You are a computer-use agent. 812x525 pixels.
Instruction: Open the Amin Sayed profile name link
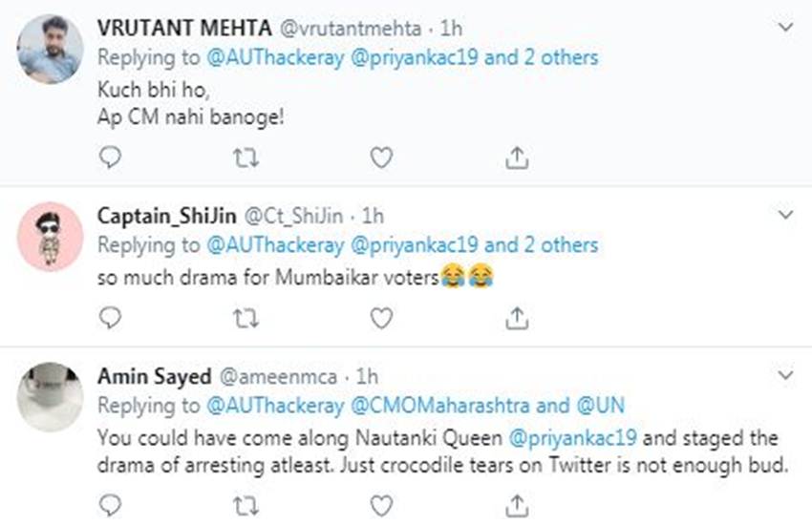tap(154, 376)
